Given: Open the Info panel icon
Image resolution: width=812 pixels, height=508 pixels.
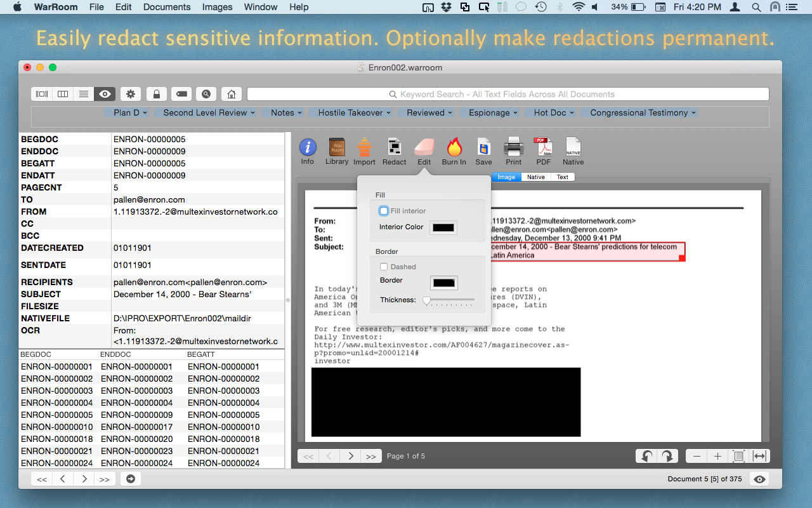Looking at the screenshot, I should click(308, 147).
